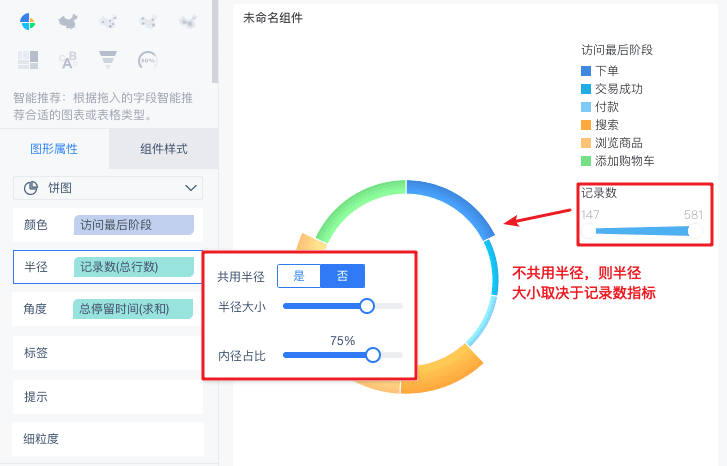Click the 下单 legend color swatch
727x466 pixels.
click(x=586, y=71)
